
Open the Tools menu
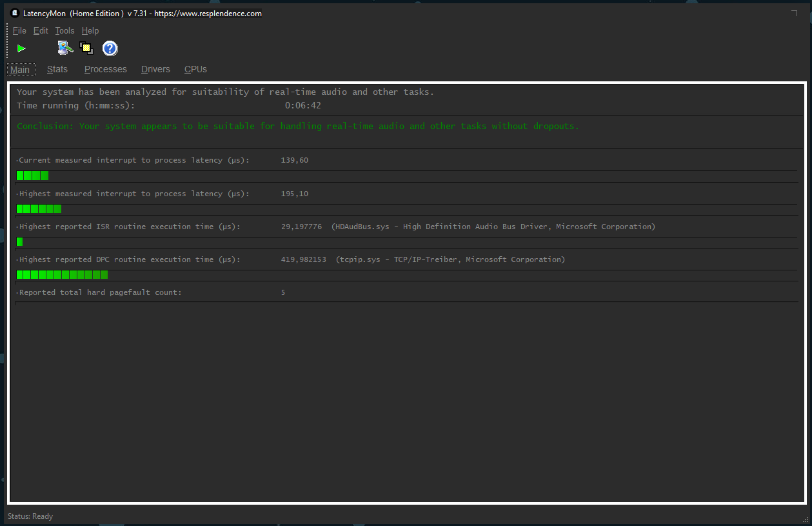[x=64, y=30]
